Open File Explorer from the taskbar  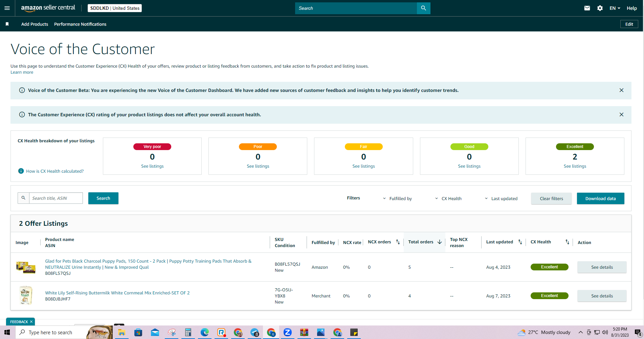click(121, 332)
